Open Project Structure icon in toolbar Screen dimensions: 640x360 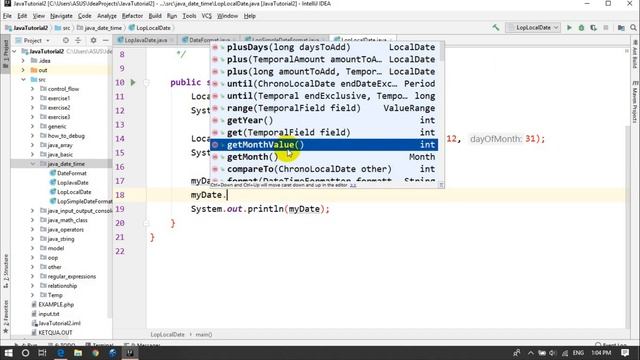[621, 28]
